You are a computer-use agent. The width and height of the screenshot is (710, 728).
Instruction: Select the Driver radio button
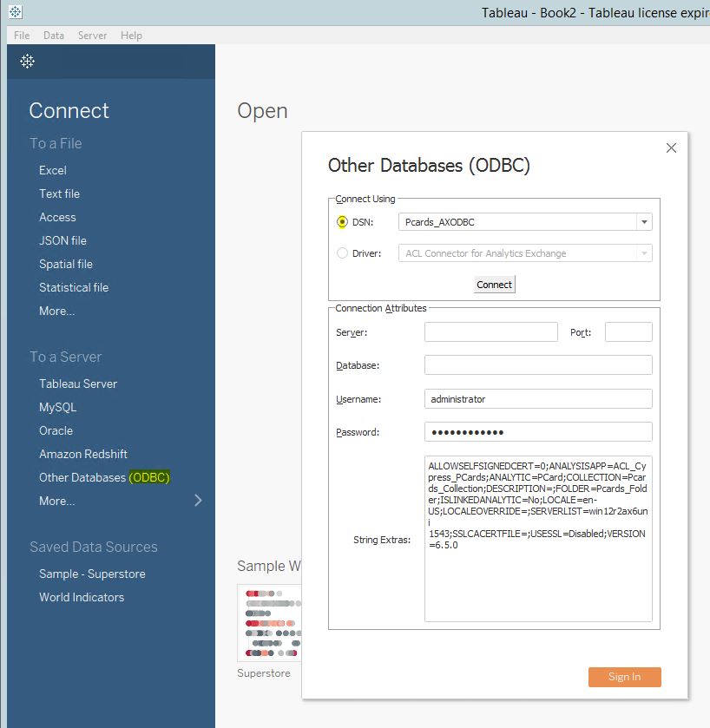click(x=343, y=251)
